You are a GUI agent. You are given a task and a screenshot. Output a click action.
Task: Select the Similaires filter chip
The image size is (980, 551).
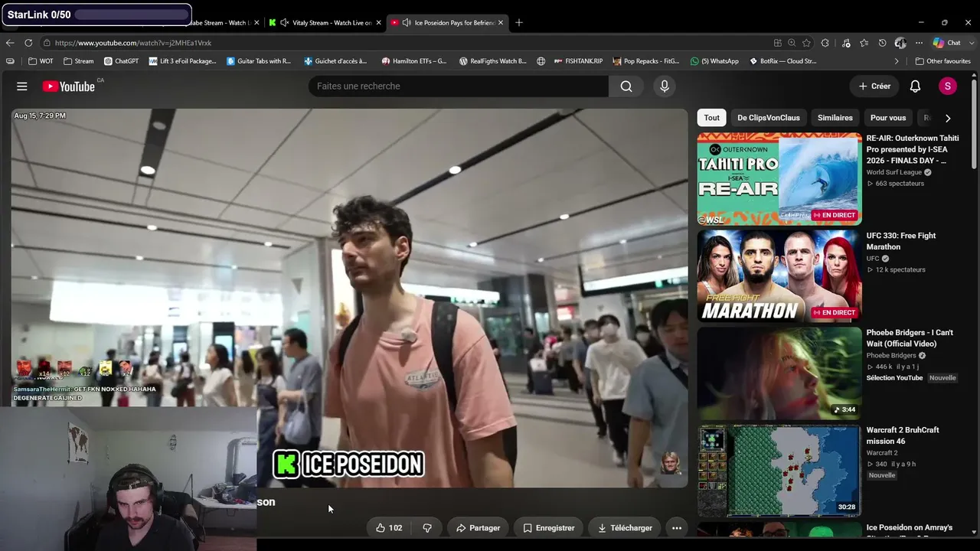point(835,118)
